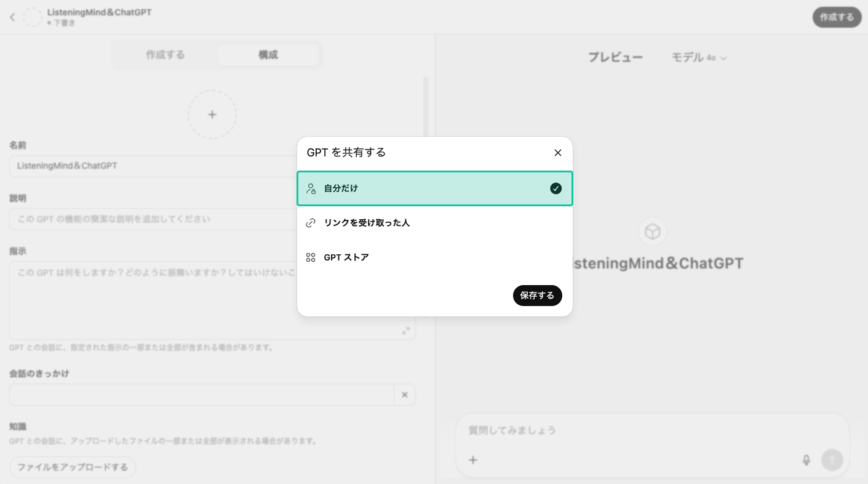Click the person-lock icon beside 自分だけ

[311, 188]
